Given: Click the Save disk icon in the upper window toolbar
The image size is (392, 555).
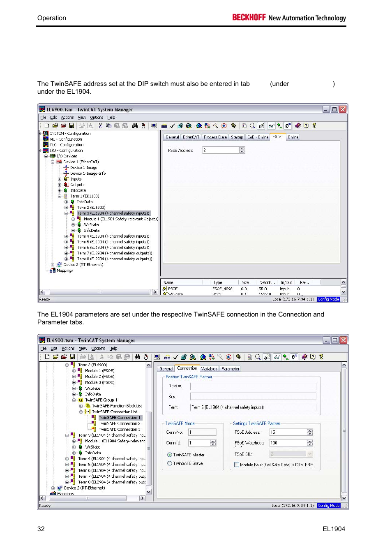Looking at the screenshot, I should pos(71,126).
